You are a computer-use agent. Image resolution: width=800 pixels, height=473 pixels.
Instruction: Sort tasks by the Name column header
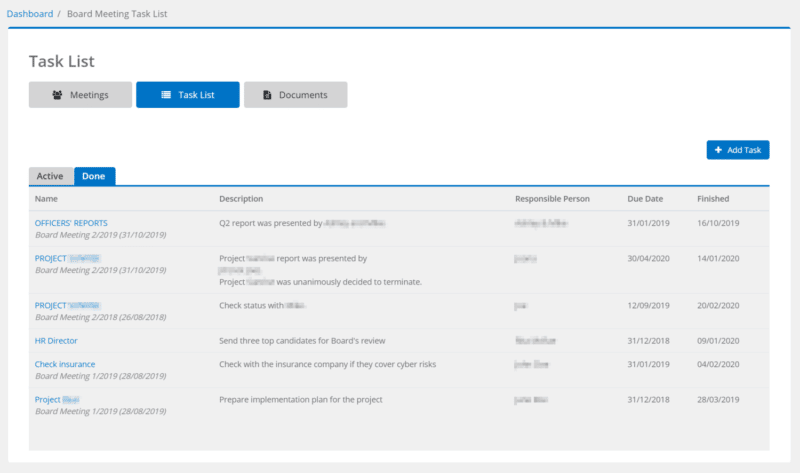[46, 199]
